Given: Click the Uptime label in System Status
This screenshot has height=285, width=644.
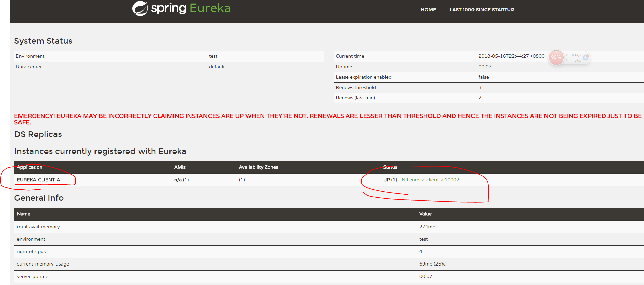Looking at the screenshot, I should 344,67.
